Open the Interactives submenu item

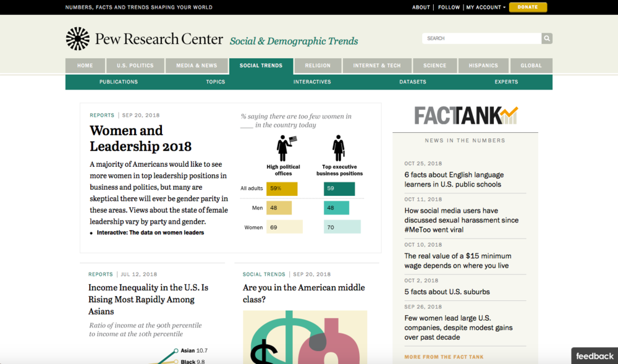(x=312, y=82)
